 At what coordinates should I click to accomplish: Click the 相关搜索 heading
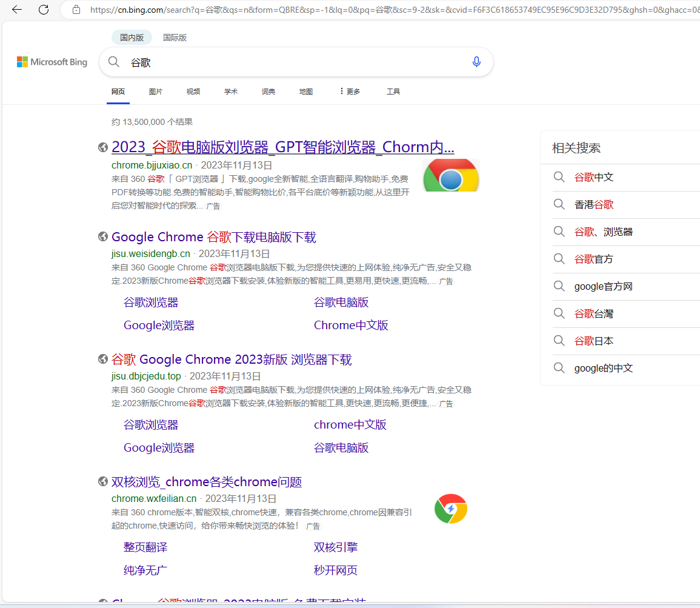point(576,148)
